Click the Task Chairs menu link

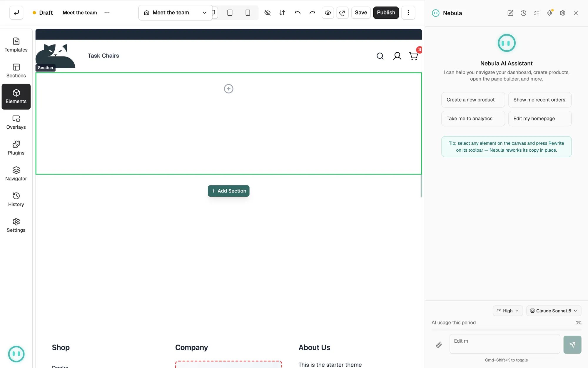(103, 56)
